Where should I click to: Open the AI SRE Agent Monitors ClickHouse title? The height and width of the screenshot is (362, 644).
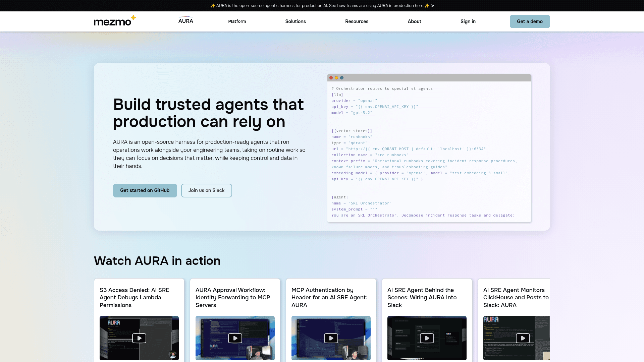tap(516, 298)
